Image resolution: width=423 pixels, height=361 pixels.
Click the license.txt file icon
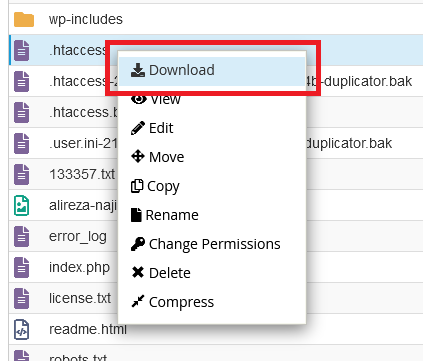(x=22, y=298)
